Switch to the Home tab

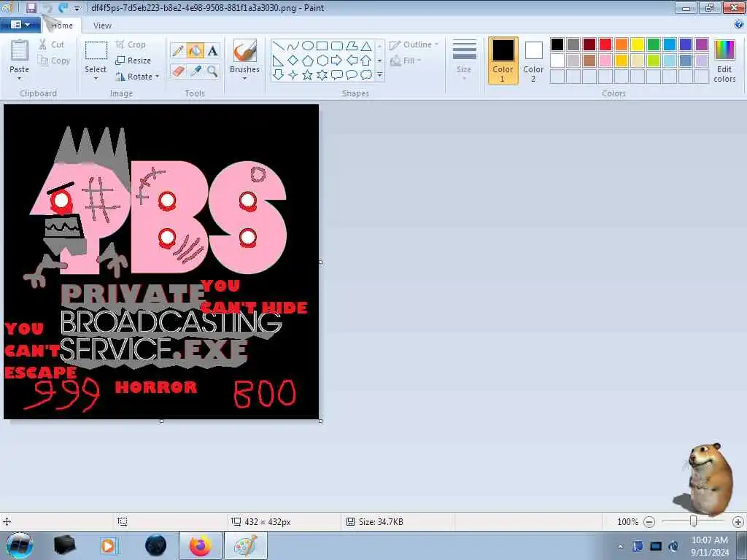tap(62, 26)
